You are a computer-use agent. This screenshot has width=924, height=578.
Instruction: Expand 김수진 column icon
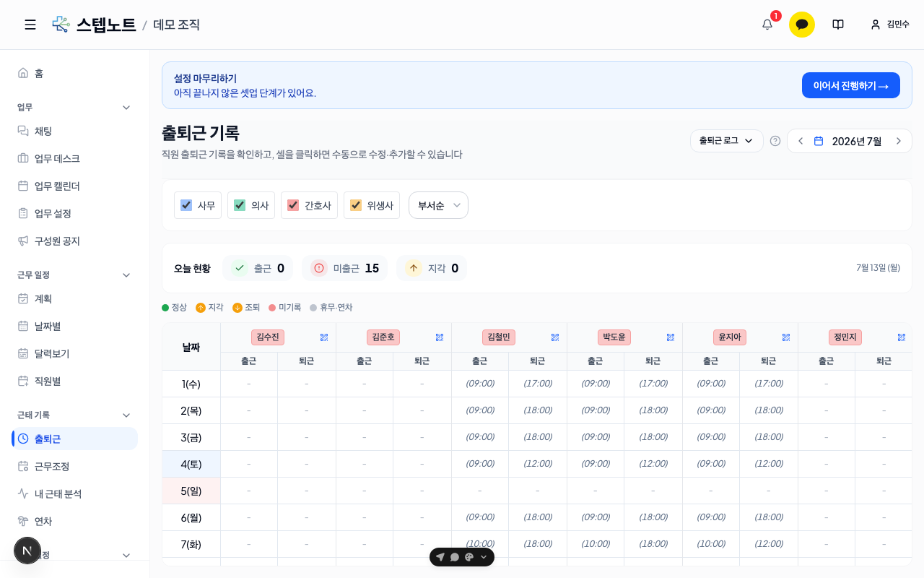(324, 337)
